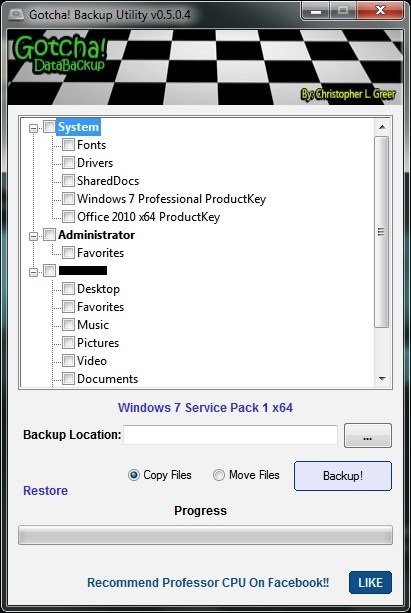Image resolution: width=411 pixels, height=613 pixels.
Task: Open the Restore link
Action: coord(45,491)
